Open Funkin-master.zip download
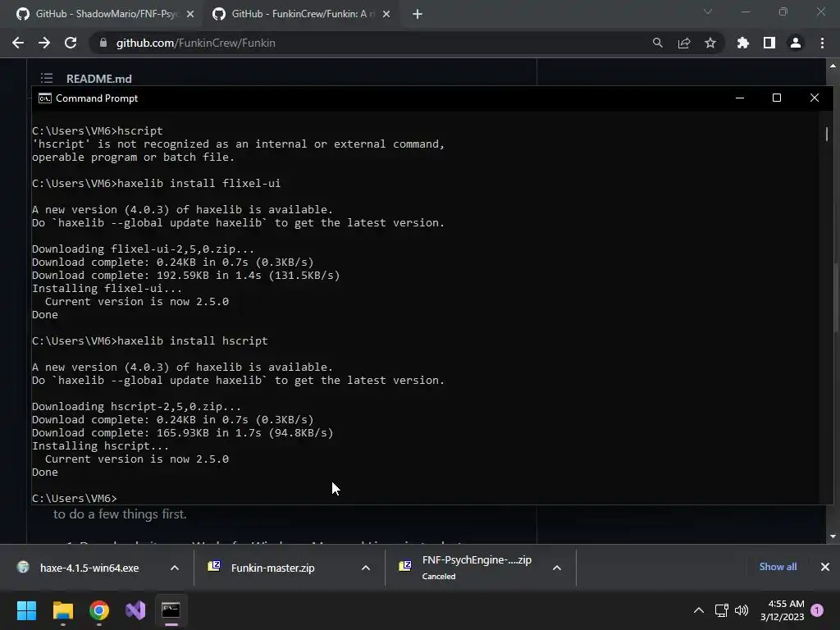The width and height of the screenshot is (840, 630). tap(272, 568)
